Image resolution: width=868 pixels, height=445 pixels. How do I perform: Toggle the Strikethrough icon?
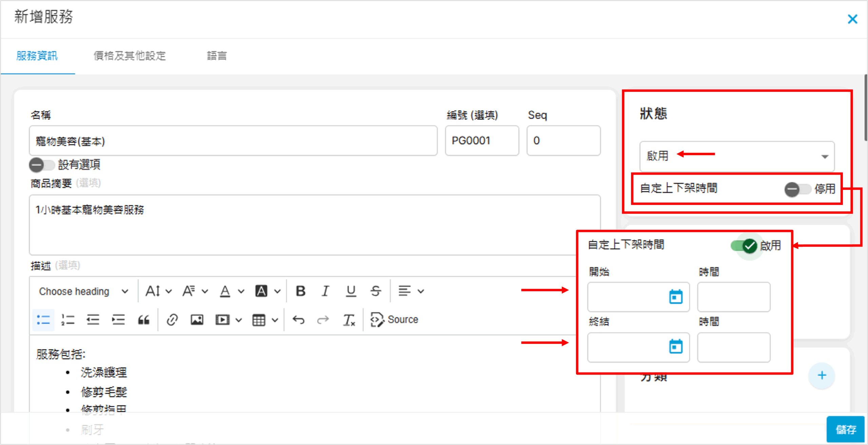(376, 291)
